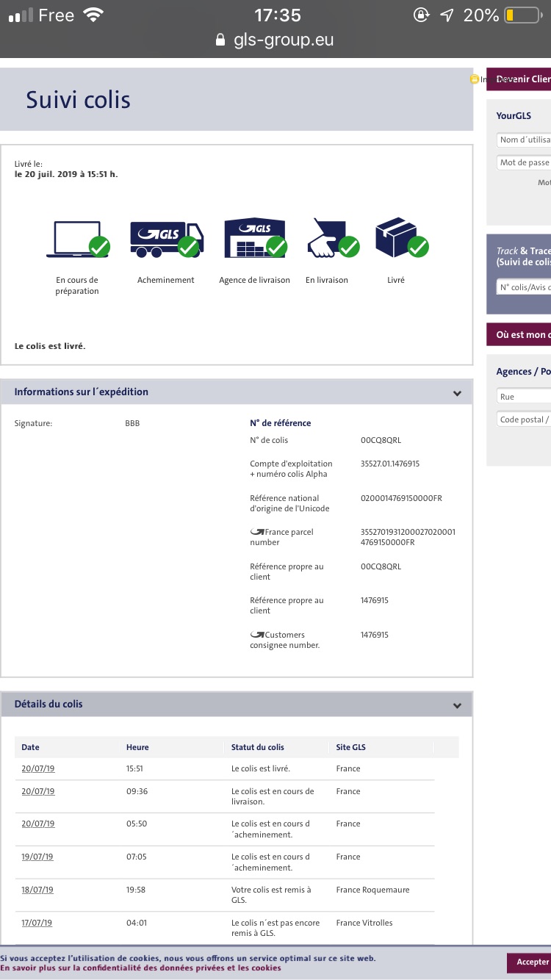Screen dimensions: 551x980
Task: Click the delivery date '20 juil. 2019 à 15:51 h.'
Action: tap(66, 174)
